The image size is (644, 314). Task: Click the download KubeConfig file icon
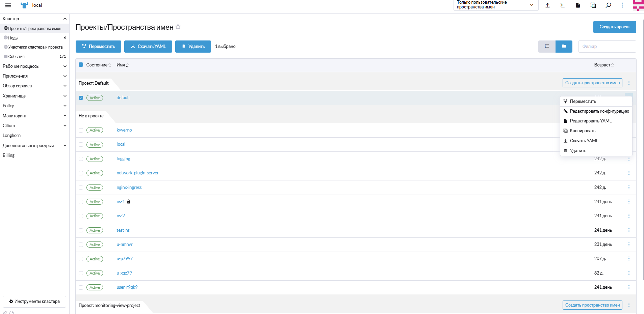(x=578, y=5)
